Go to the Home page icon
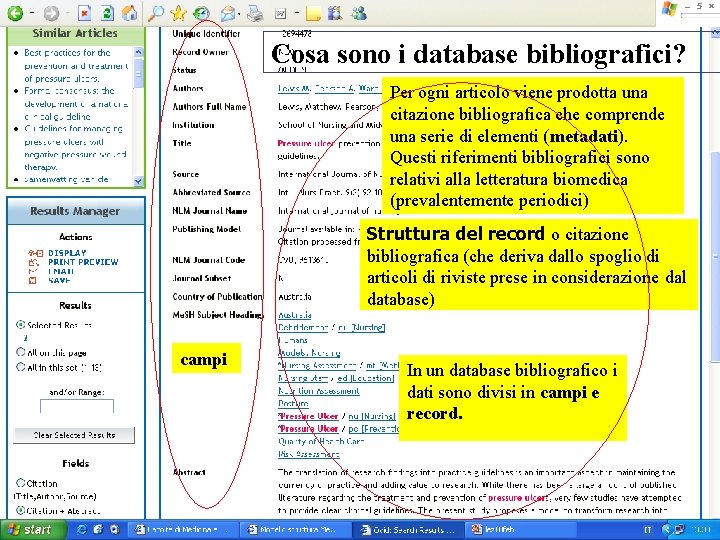This screenshot has width=720, height=540. 130,13
